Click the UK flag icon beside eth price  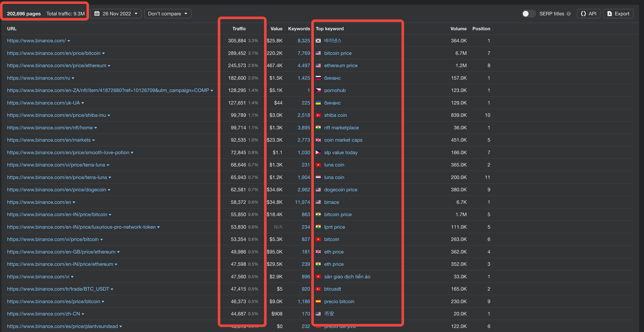pyautogui.click(x=318, y=252)
